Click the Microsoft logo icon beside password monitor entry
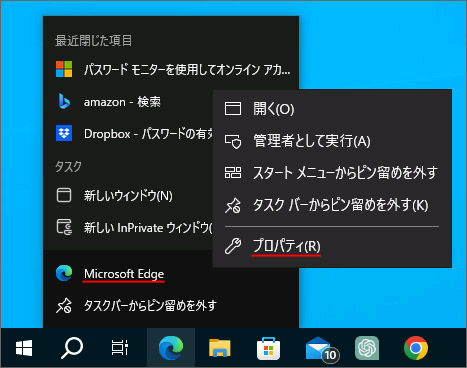467x368 pixels. coord(64,69)
